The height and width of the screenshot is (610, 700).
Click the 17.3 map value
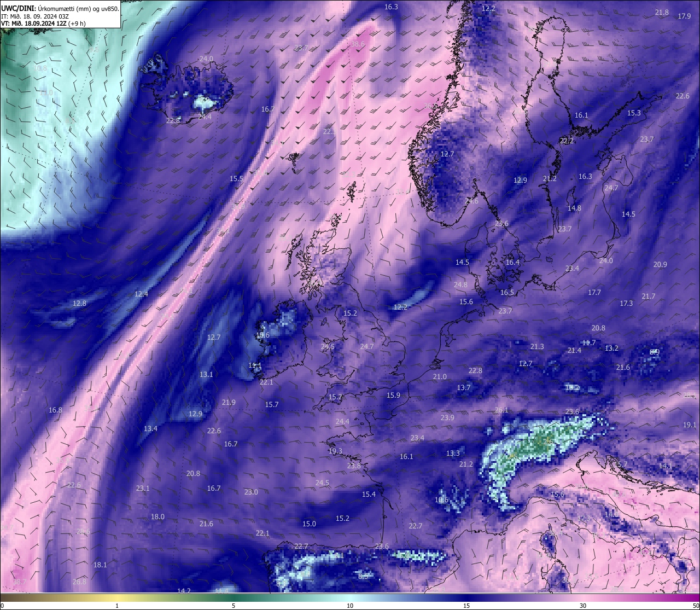click(x=626, y=303)
